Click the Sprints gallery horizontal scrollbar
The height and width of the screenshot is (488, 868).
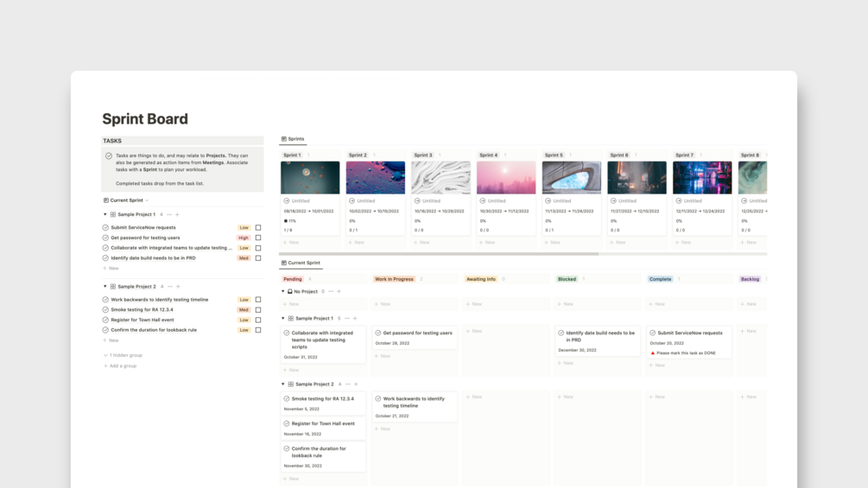439,254
